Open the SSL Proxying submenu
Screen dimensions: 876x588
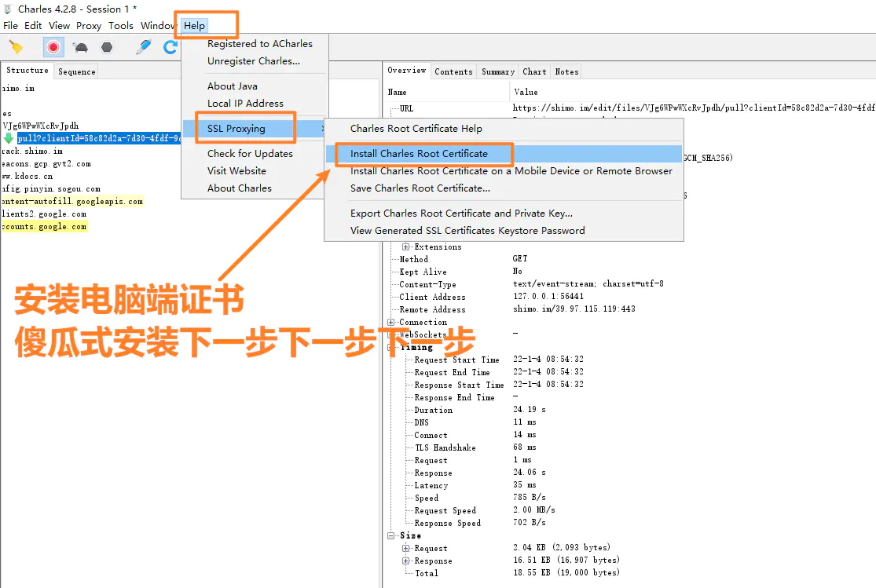coord(255,129)
